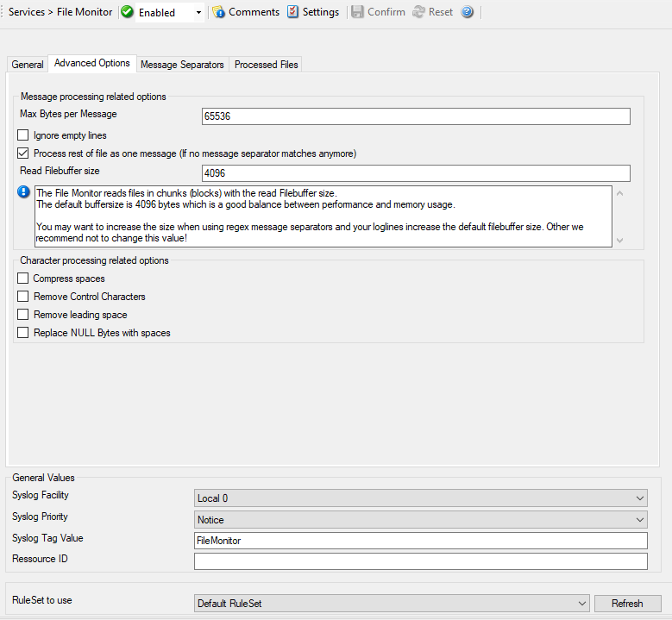The image size is (672, 620).
Task: Open help with the question mark icon
Action: click(x=467, y=12)
